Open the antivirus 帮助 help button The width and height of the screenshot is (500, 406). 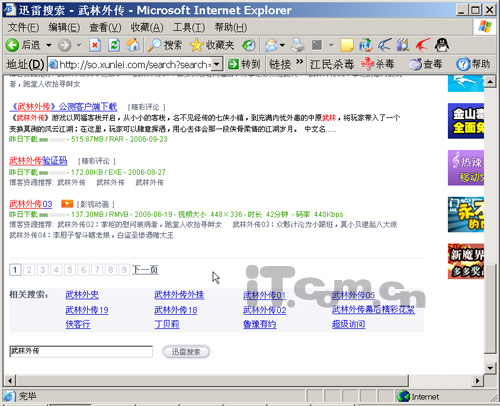click(x=473, y=64)
